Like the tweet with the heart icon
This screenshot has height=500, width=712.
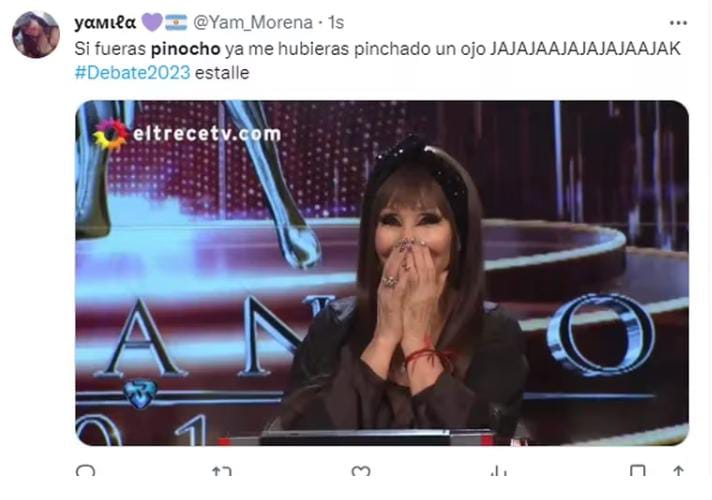361,471
